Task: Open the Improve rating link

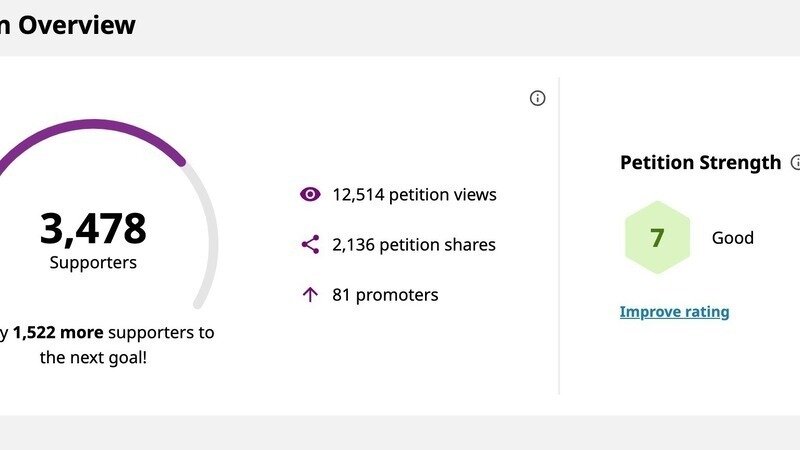Action: click(674, 312)
